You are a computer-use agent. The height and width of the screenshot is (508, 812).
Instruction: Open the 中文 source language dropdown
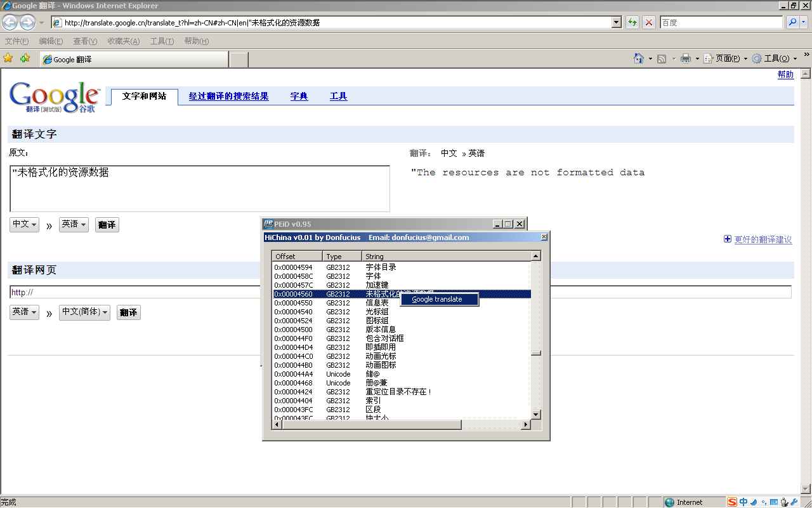pos(24,224)
